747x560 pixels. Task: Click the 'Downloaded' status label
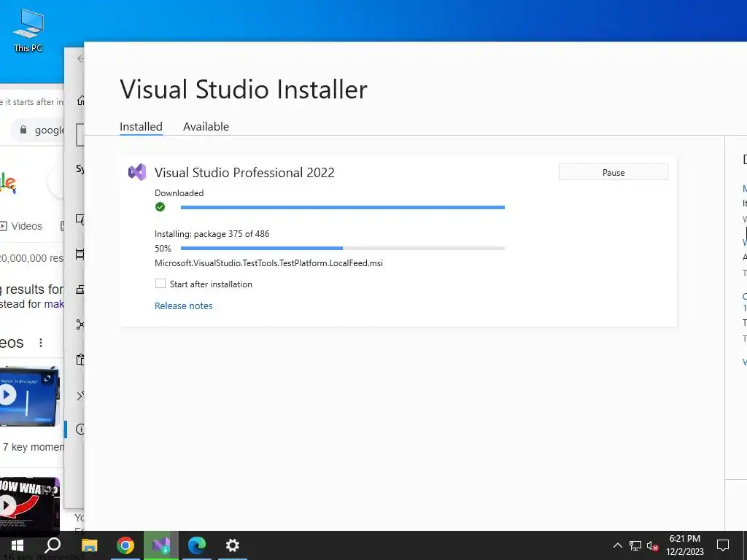(x=179, y=192)
